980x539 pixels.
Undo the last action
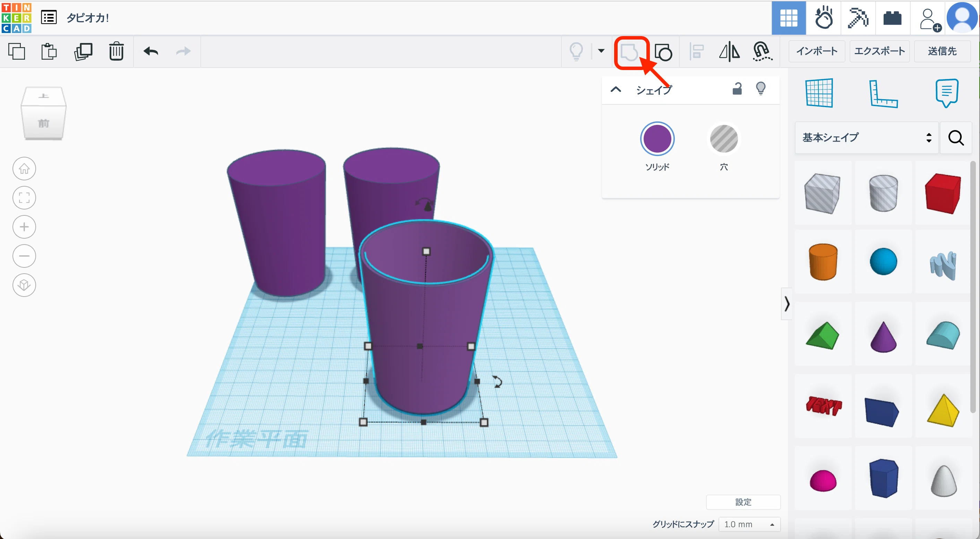pos(151,51)
